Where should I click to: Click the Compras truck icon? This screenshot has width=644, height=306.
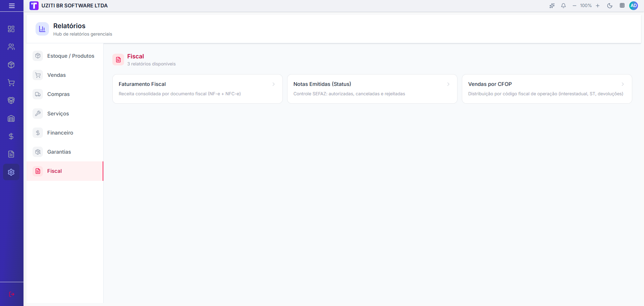(x=38, y=94)
